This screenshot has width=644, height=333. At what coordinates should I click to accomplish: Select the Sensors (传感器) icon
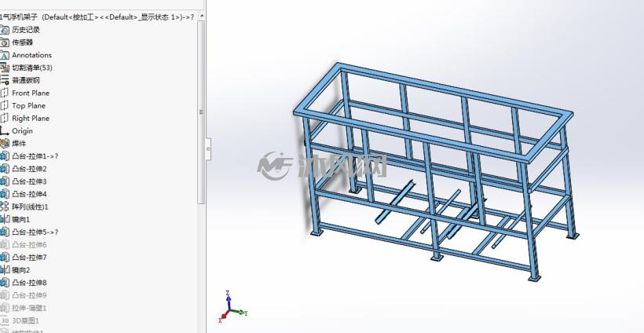[4, 42]
